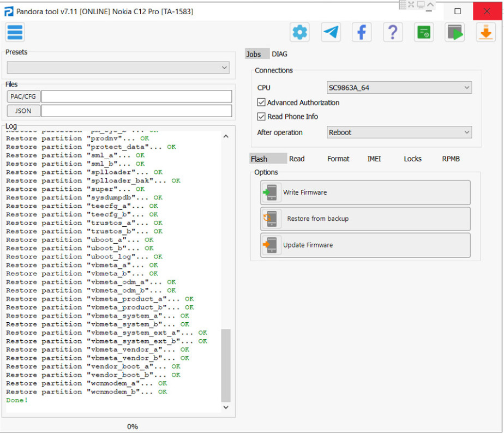This screenshot has width=504, height=434.
Task: Click log line for "vbmeta_product_b" partition
Action: point(100,308)
